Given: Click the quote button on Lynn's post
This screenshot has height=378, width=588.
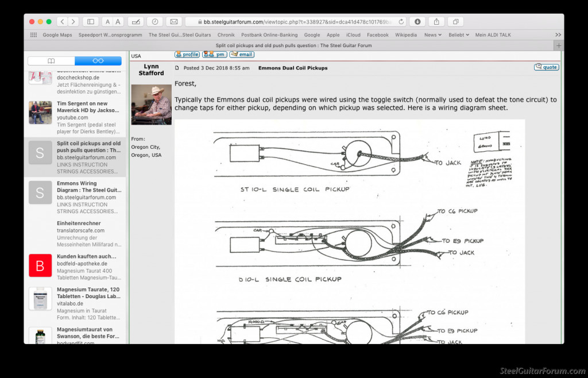Looking at the screenshot, I should pos(546,67).
